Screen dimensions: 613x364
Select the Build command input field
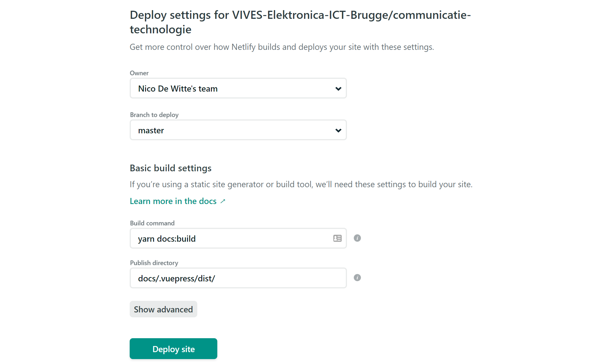[238, 238]
